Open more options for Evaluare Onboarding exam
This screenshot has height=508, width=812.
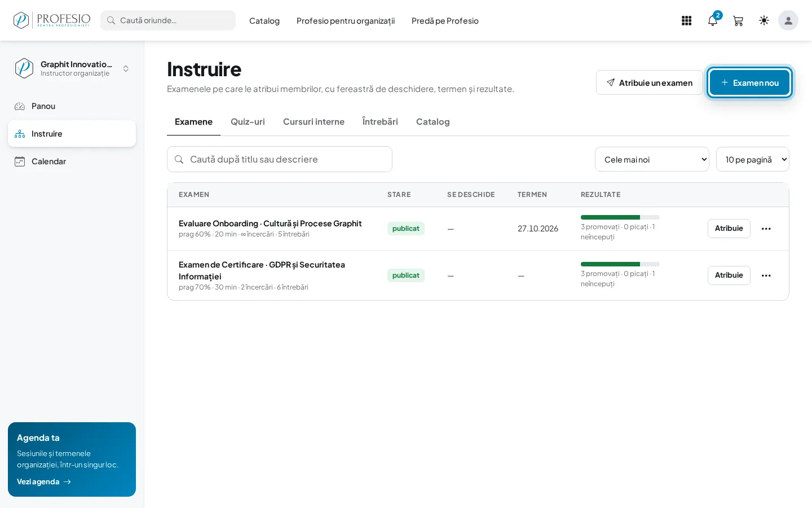click(x=766, y=229)
